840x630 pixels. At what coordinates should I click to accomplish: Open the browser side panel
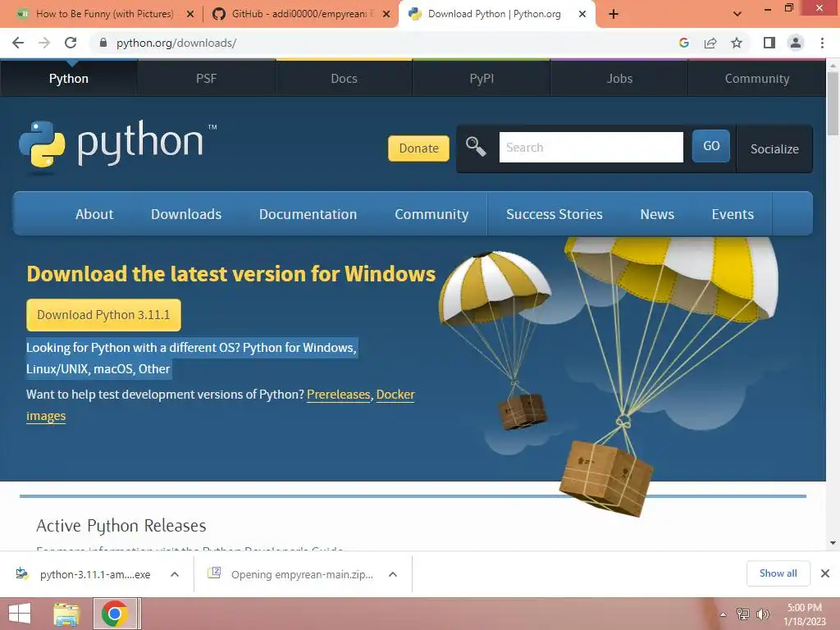click(x=769, y=43)
